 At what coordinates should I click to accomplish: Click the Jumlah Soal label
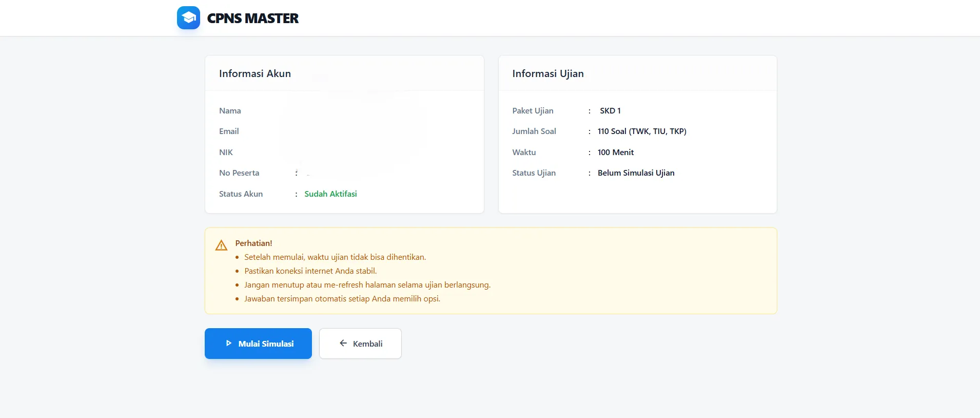point(534,131)
